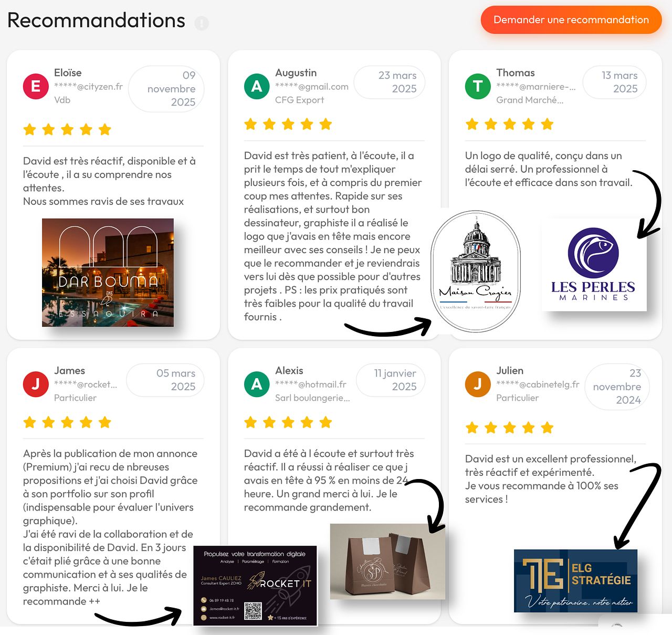Click Julien's orange J avatar
The width and height of the screenshot is (672, 635).
[478, 384]
